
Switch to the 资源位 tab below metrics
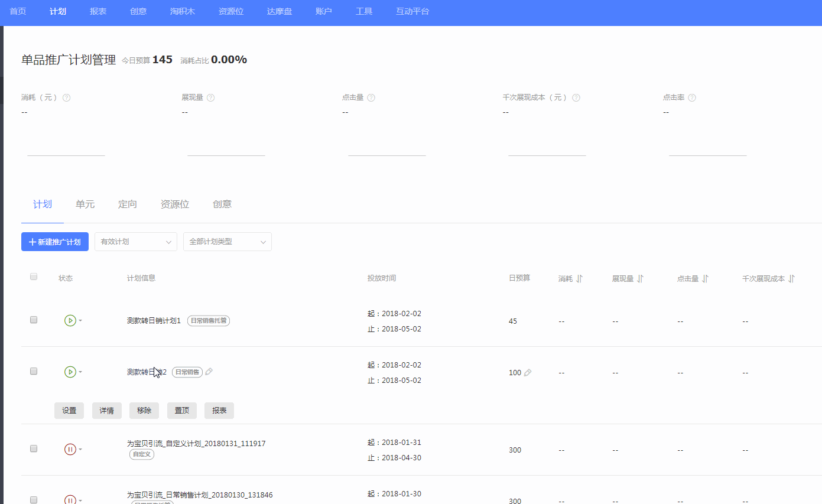(x=175, y=204)
